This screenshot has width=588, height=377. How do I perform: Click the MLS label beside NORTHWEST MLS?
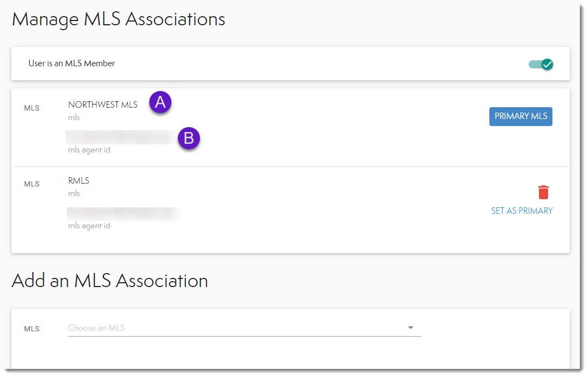[32, 108]
